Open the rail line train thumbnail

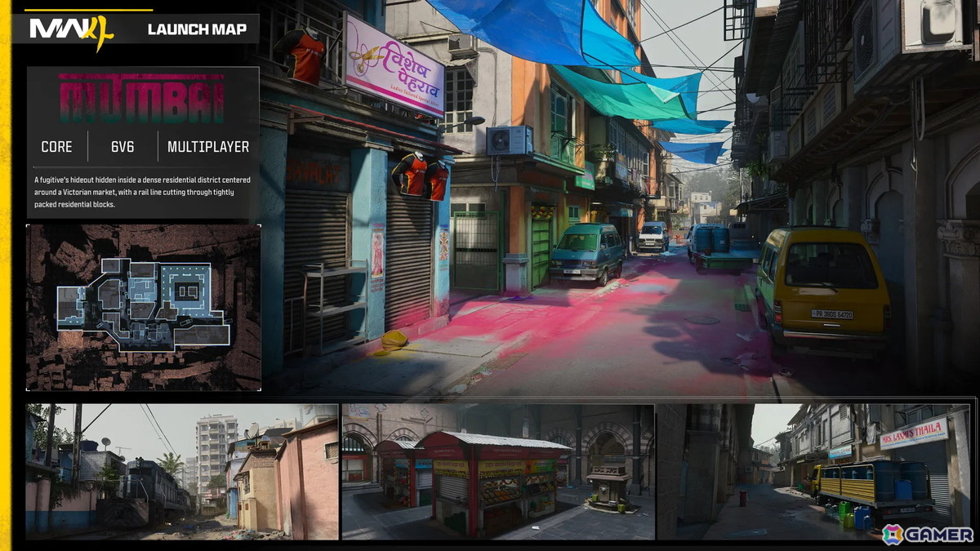pyautogui.click(x=181, y=472)
